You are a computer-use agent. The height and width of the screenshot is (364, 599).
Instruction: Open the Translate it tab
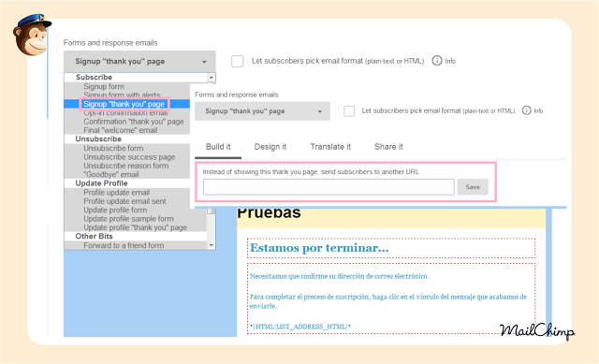point(330,147)
